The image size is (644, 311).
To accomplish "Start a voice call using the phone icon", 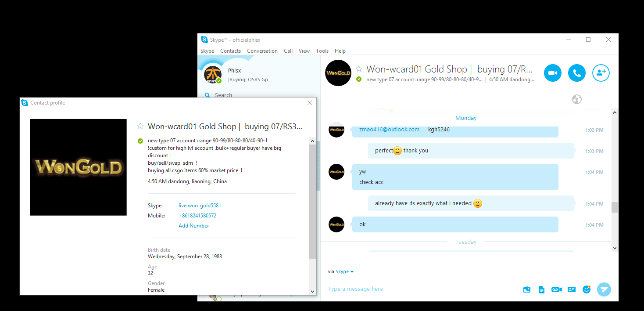I will (x=577, y=73).
